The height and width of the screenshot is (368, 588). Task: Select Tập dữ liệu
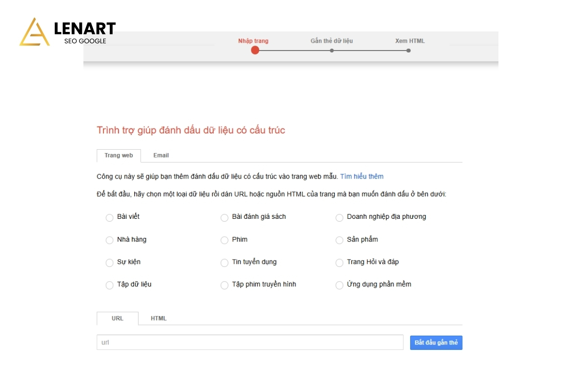(x=110, y=285)
